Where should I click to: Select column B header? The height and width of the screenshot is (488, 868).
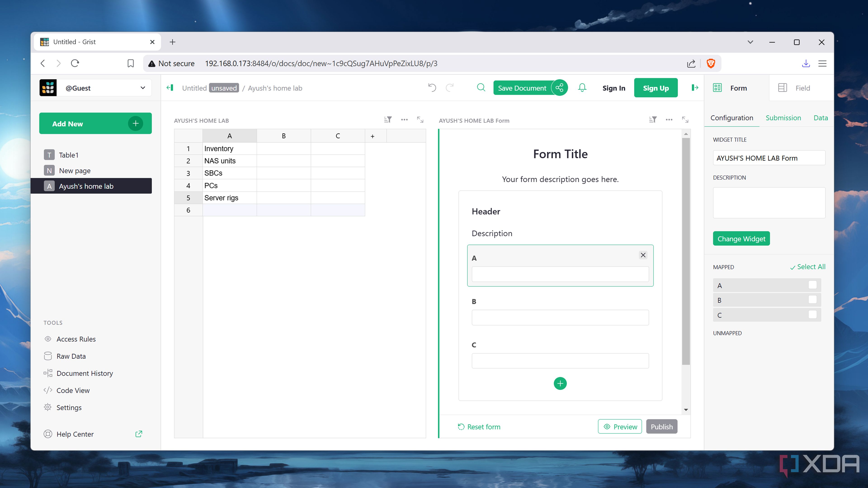click(284, 136)
